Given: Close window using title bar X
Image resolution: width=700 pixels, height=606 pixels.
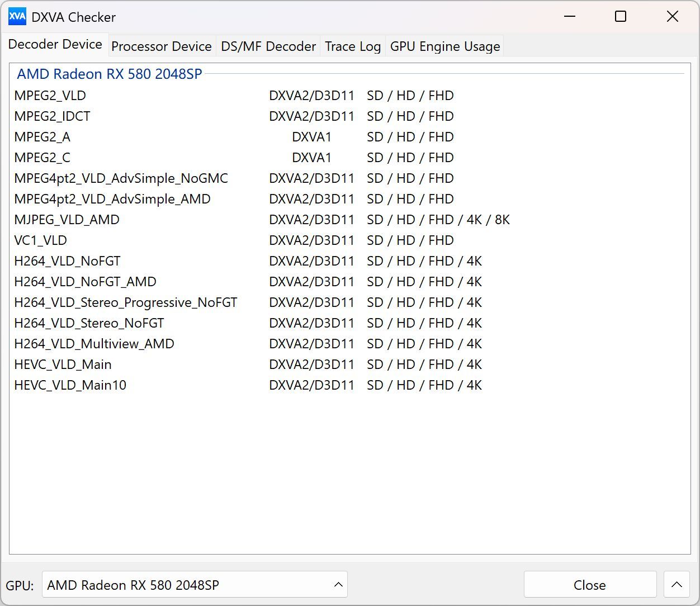Looking at the screenshot, I should pos(673,17).
